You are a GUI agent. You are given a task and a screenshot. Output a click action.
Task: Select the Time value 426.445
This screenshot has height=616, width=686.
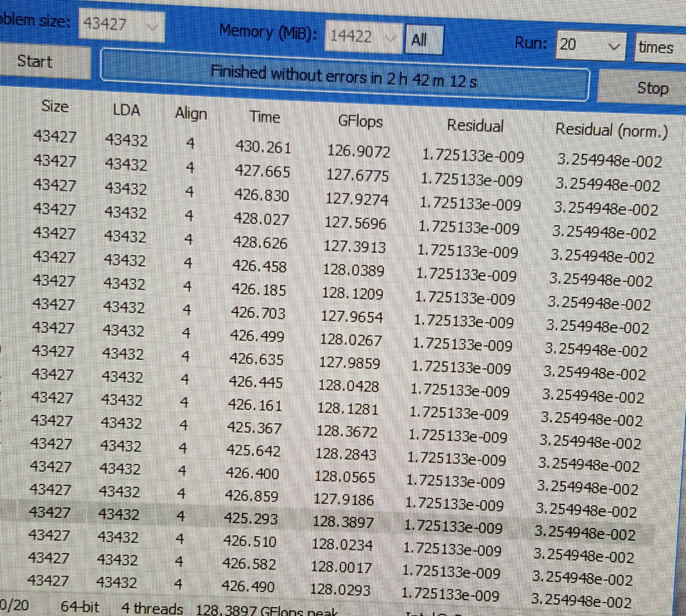pos(256,382)
